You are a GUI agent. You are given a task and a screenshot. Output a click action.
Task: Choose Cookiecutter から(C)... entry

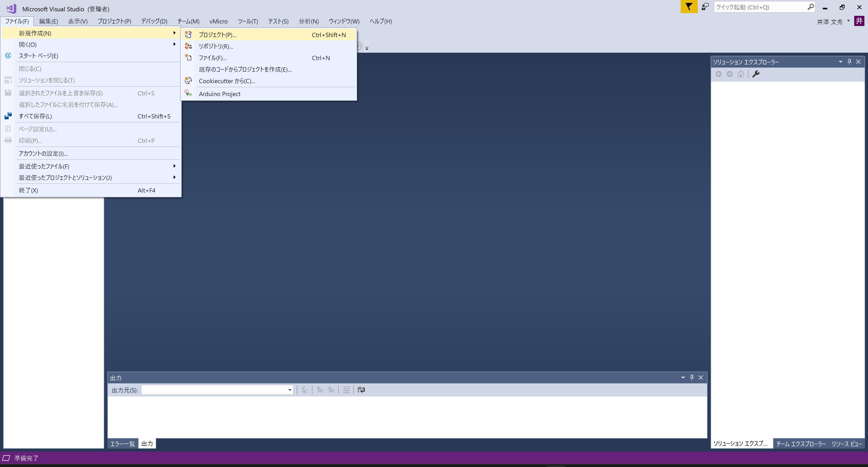269,81
